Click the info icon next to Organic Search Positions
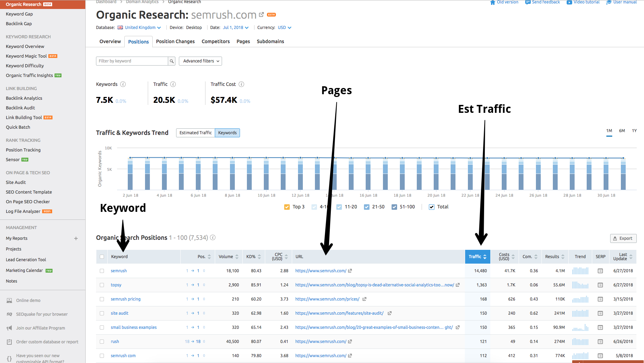The image size is (644, 363). [x=213, y=237]
